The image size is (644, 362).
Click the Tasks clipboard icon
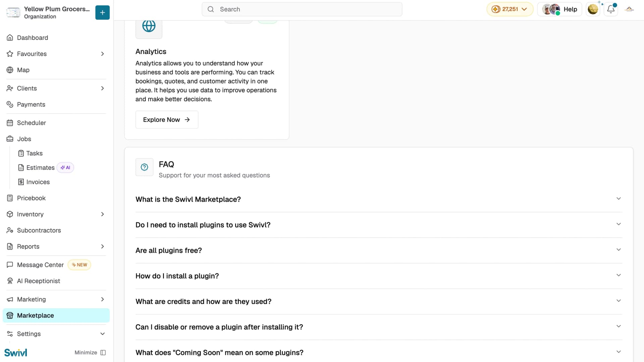coord(21,153)
